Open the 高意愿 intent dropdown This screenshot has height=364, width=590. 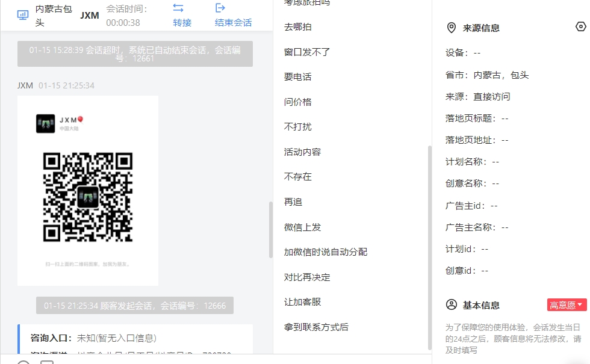(567, 305)
